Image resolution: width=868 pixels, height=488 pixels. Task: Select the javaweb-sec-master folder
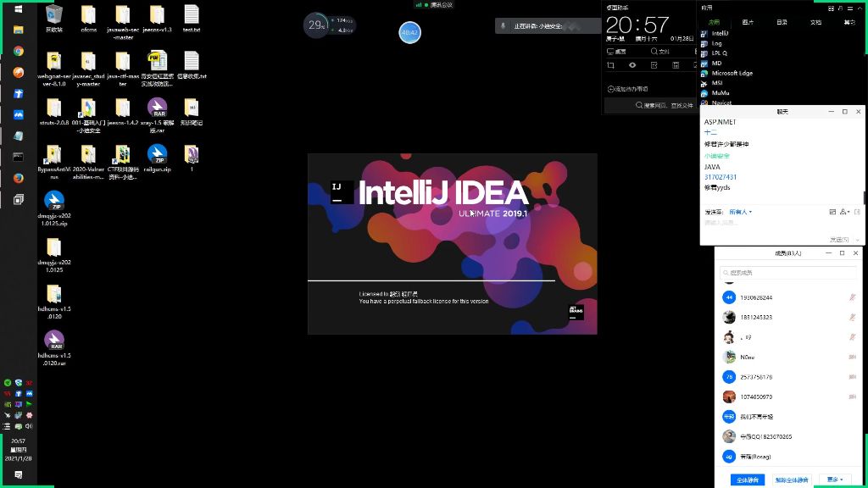pyautogui.click(x=123, y=22)
